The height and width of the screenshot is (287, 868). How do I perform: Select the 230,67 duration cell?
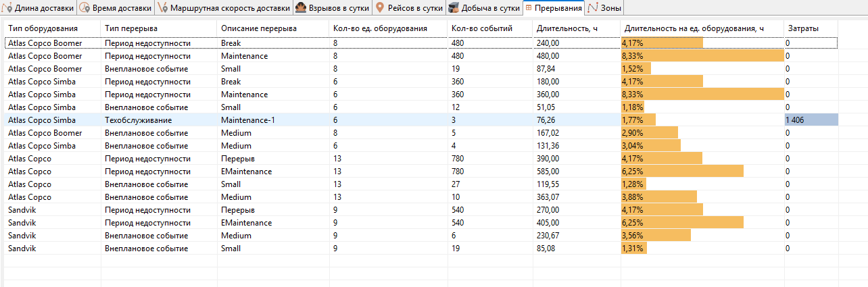tap(577, 236)
